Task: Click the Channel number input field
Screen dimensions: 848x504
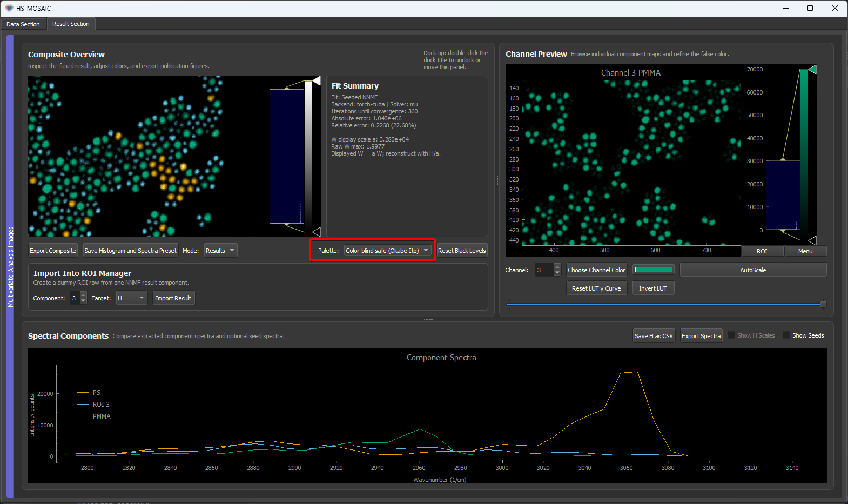Action: (544, 270)
